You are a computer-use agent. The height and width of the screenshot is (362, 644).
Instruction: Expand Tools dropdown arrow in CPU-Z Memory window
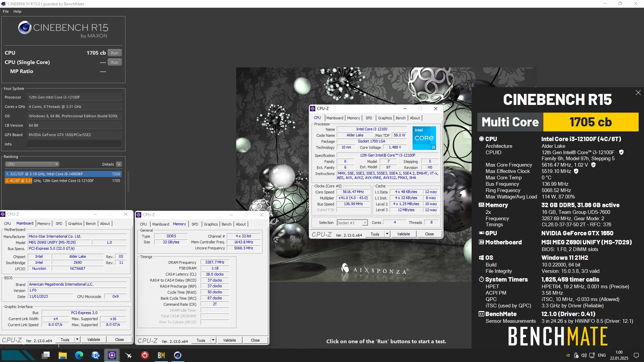click(x=213, y=340)
